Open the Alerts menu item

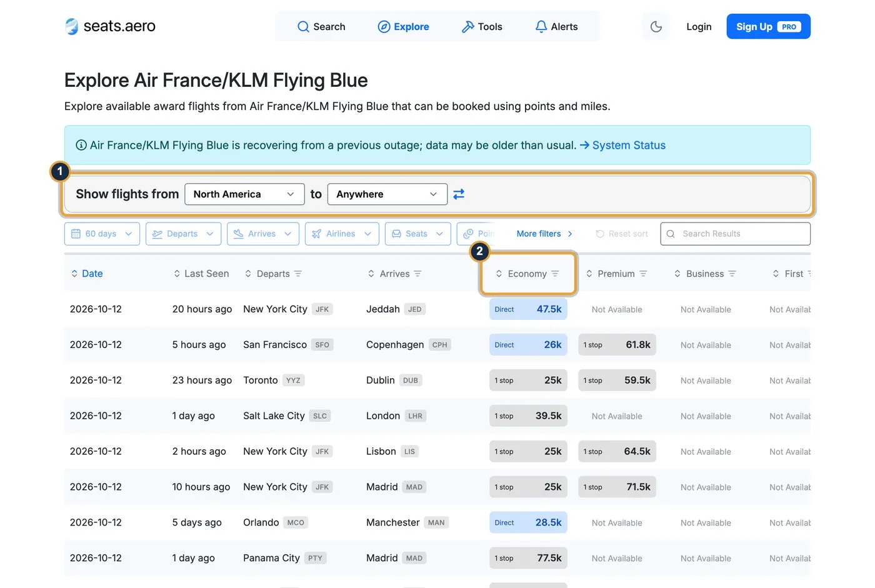pyautogui.click(x=556, y=27)
